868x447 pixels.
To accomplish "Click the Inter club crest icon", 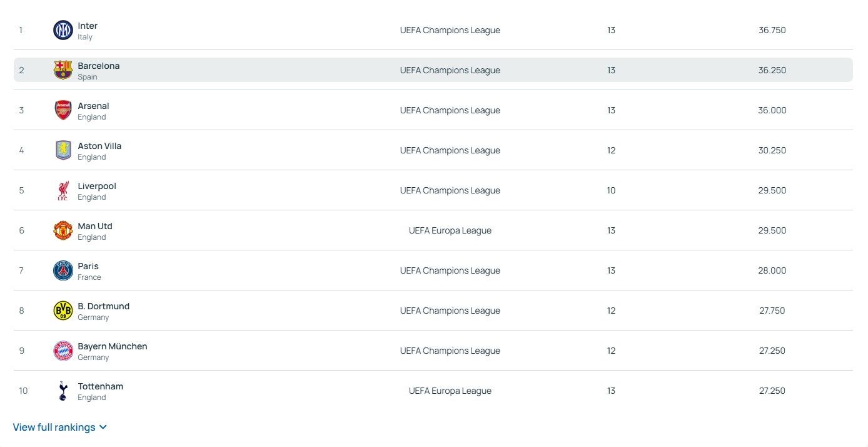I will tap(63, 30).
